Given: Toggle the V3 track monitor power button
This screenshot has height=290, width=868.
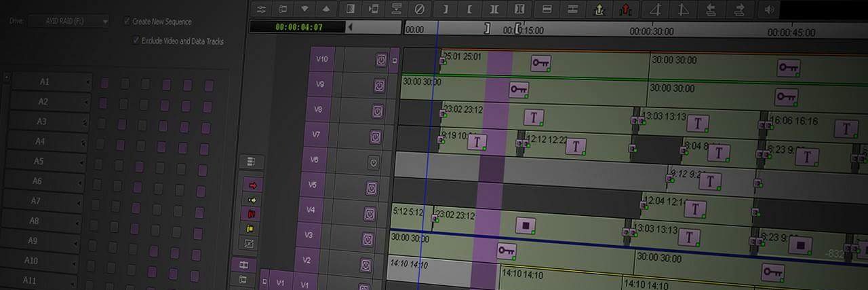Looking at the screenshot, I should [x=368, y=240].
